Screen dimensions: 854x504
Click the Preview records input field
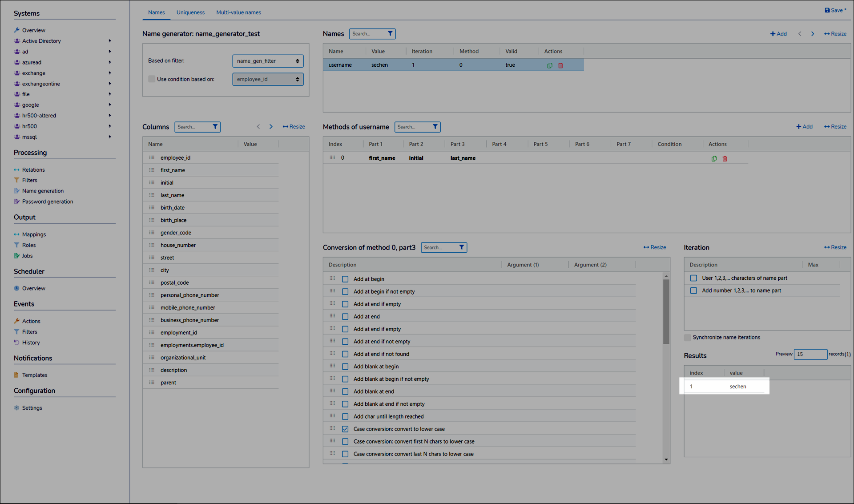(810, 354)
